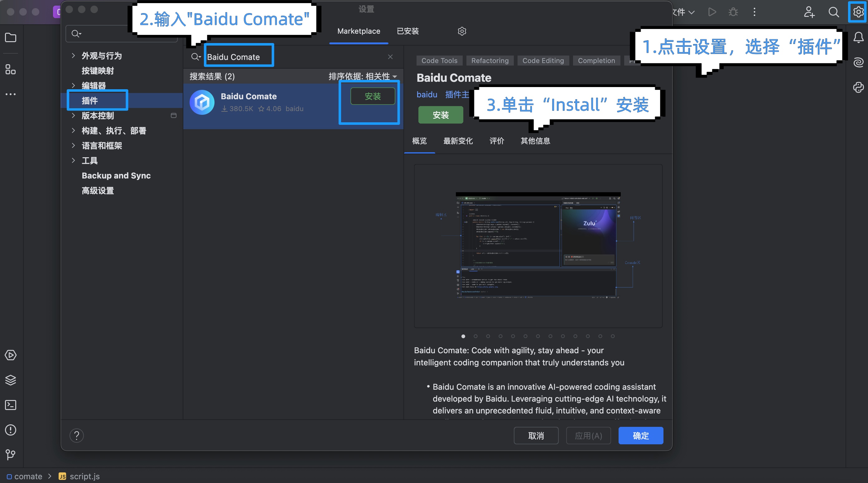The width and height of the screenshot is (868, 483).
Task: Click the comate breadcrumb in status bar
Action: 24,476
